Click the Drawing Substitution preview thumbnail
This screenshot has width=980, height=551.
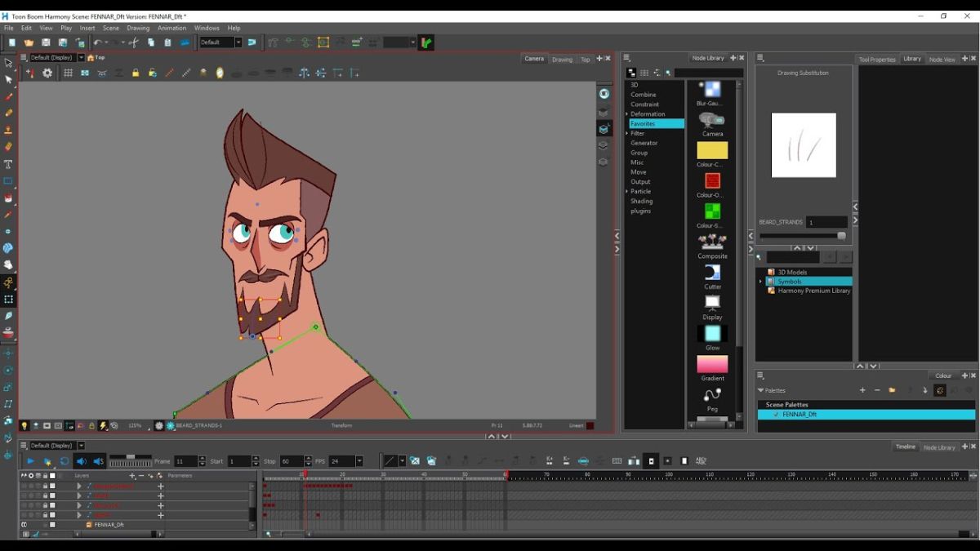click(804, 145)
